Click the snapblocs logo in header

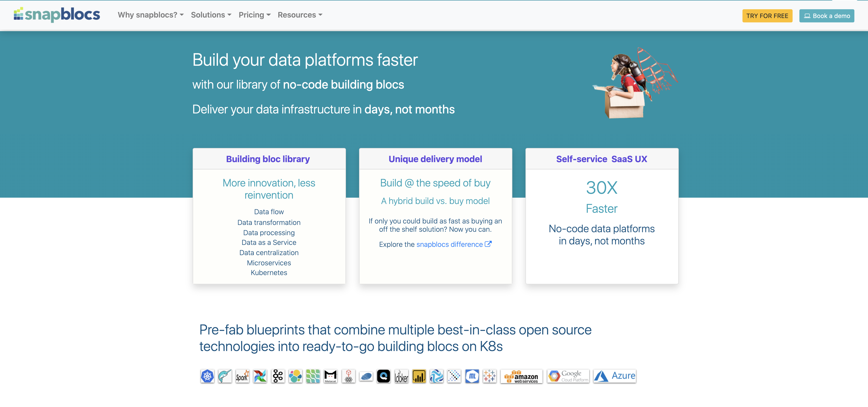(57, 15)
